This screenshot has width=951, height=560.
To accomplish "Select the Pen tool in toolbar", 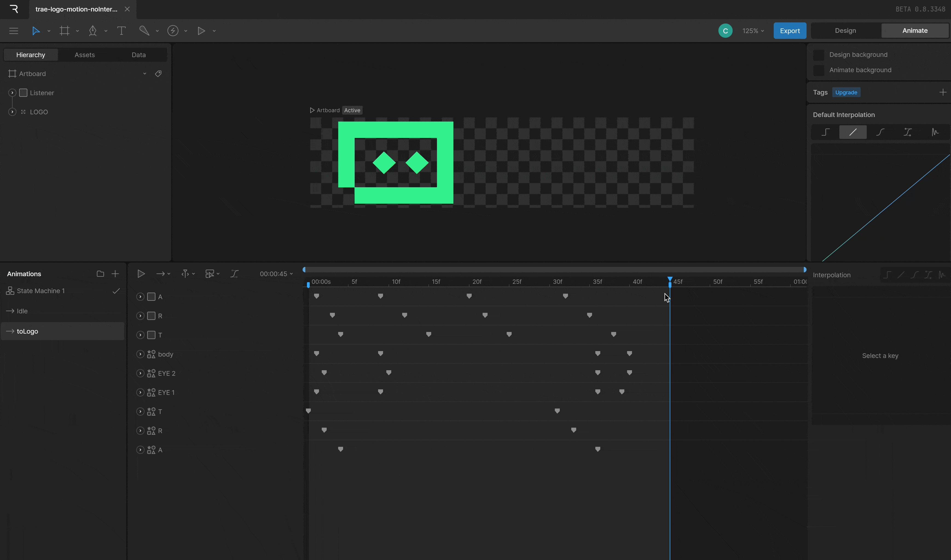I will tap(92, 31).
